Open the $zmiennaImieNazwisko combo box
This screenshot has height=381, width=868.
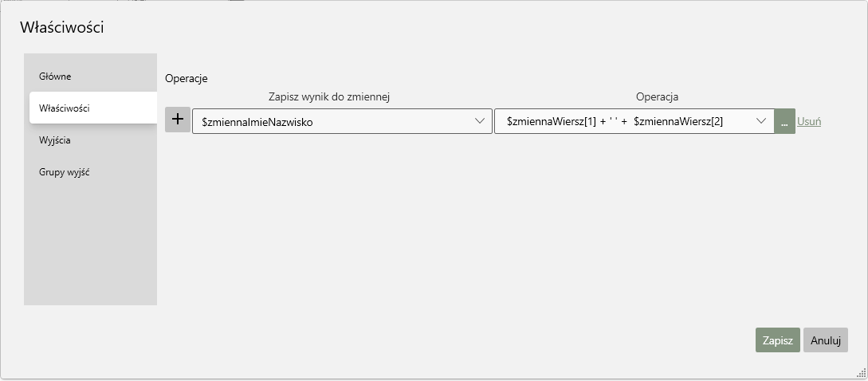[335, 121]
